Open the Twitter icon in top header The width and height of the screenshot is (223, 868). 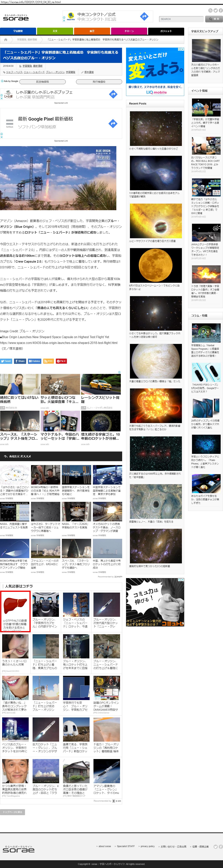tap(215, 10)
